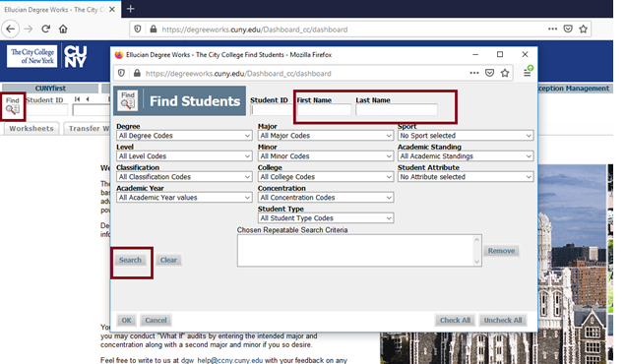Click the Find icon in Find Students header
This screenshot has height=364, width=626.
[128, 100]
